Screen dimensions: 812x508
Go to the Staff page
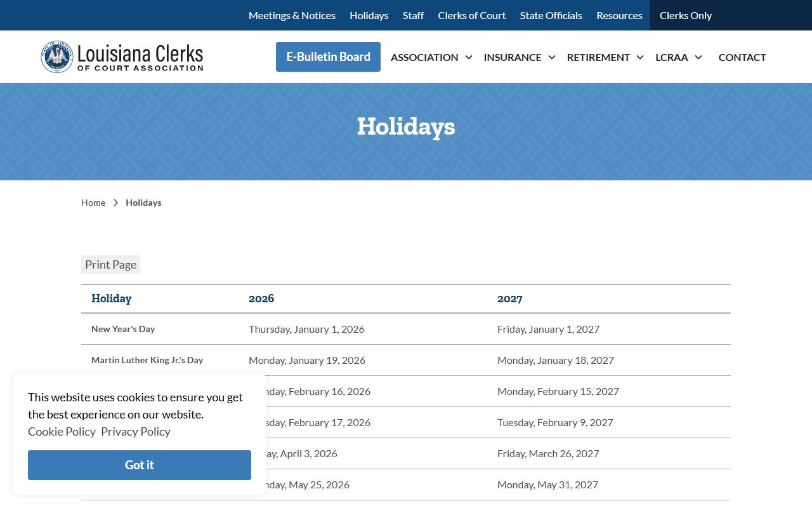pyautogui.click(x=413, y=15)
